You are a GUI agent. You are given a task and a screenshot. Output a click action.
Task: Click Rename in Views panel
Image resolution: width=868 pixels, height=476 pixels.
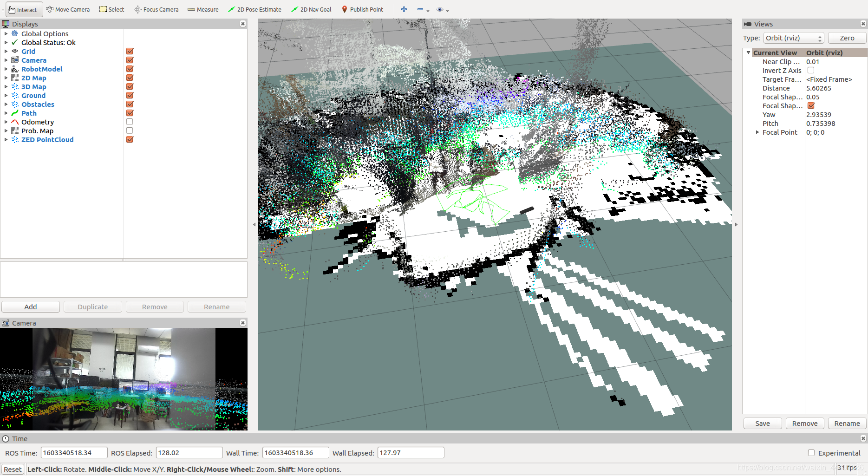tap(847, 424)
